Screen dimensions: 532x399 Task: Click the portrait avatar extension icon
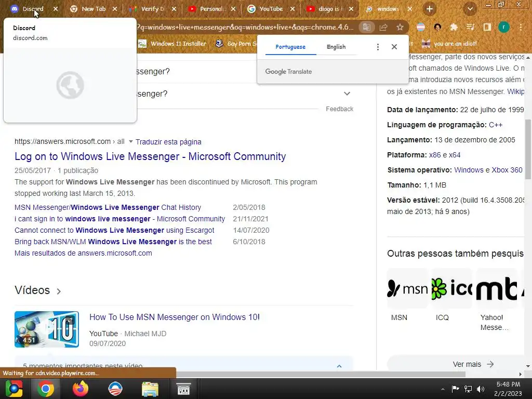[437, 27]
